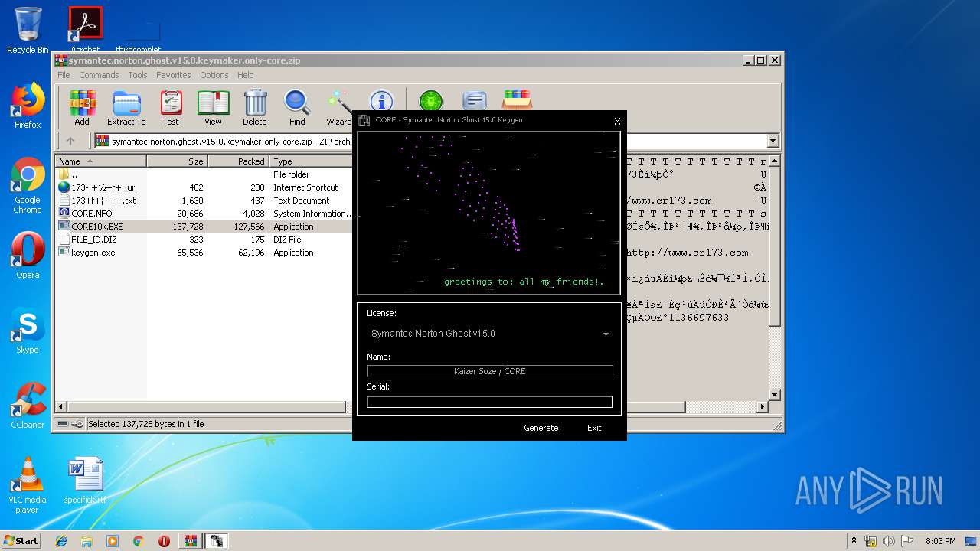Click the taskbar clock showing 8:03 PM
Screen dimensions: 980x551
[x=940, y=541]
